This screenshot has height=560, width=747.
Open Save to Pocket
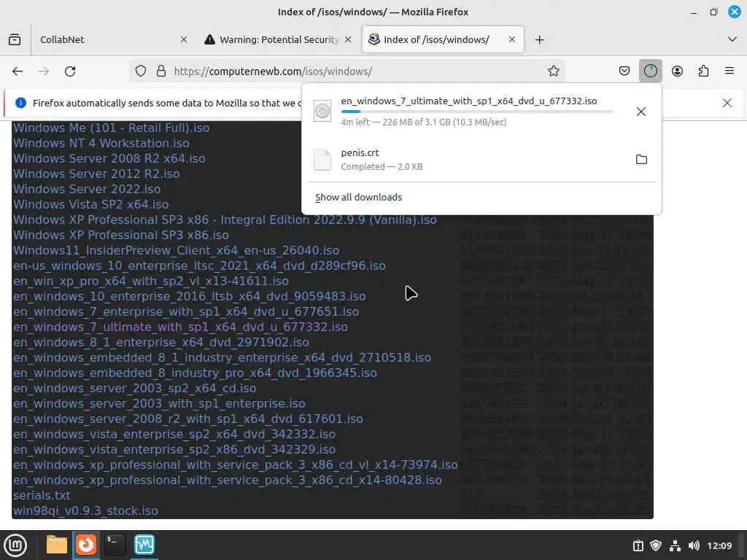(x=624, y=71)
